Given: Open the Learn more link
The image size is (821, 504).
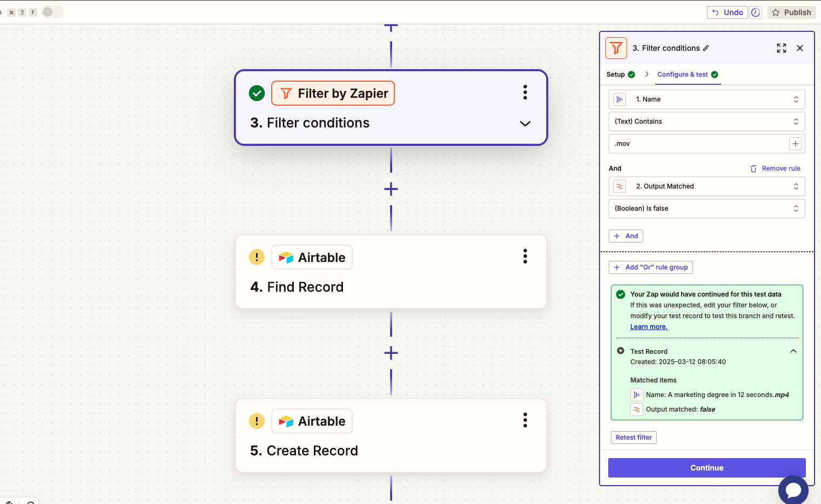Looking at the screenshot, I should [649, 327].
